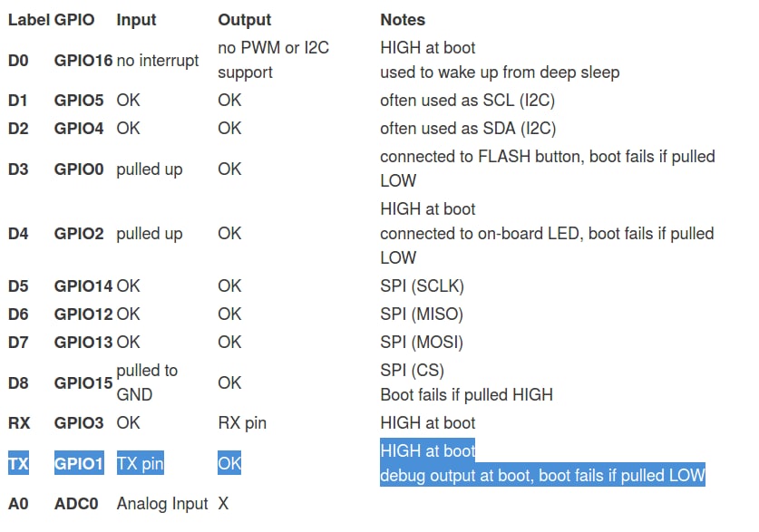Click the highlighted 'TX pin' input cell
The width and height of the screenshot is (759, 532).
tap(140, 463)
